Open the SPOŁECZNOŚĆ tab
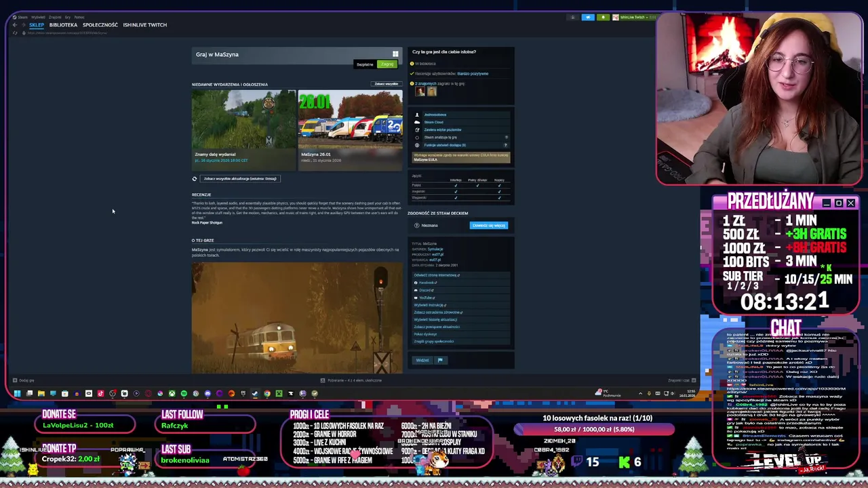Viewport: 868px width, 488px height. click(100, 25)
